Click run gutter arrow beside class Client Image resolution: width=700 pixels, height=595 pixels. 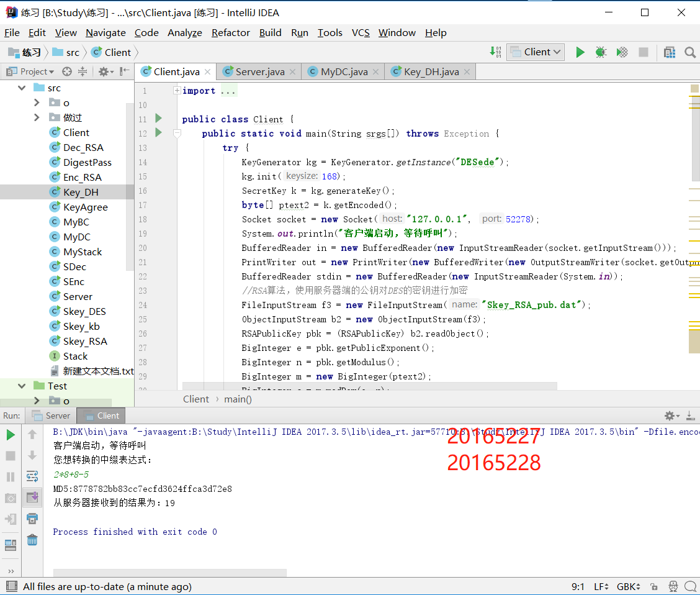pyautogui.click(x=158, y=119)
